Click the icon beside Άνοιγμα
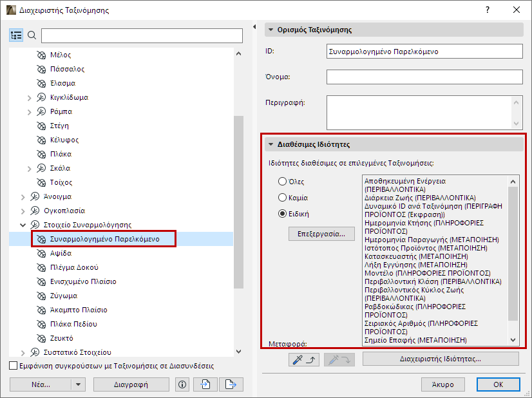The height and width of the screenshot is (398, 532). click(35, 197)
